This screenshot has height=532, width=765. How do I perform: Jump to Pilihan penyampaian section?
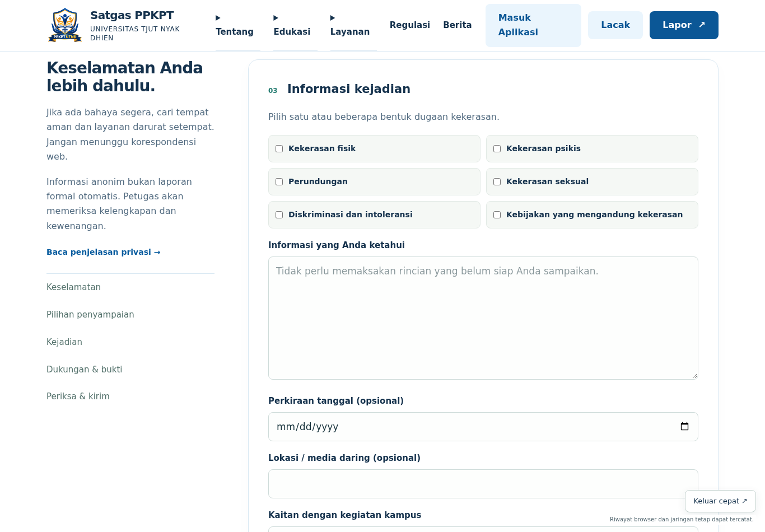[x=90, y=315]
